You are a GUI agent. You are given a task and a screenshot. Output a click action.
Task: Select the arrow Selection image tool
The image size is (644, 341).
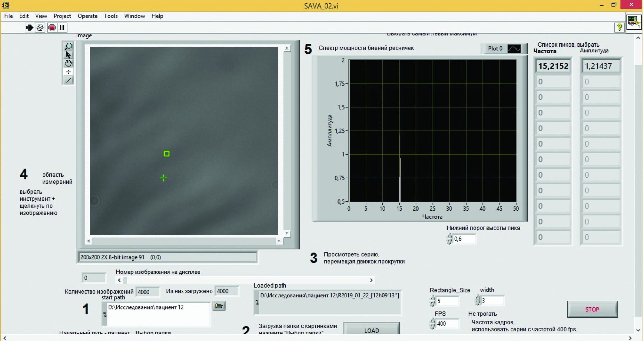coord(68,55)
